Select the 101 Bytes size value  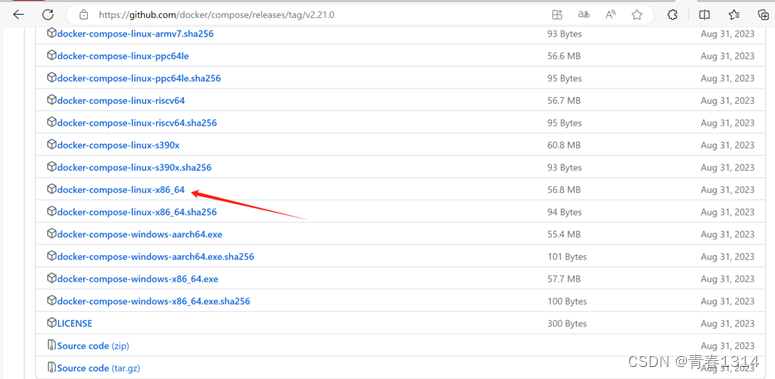pos(567,257)
